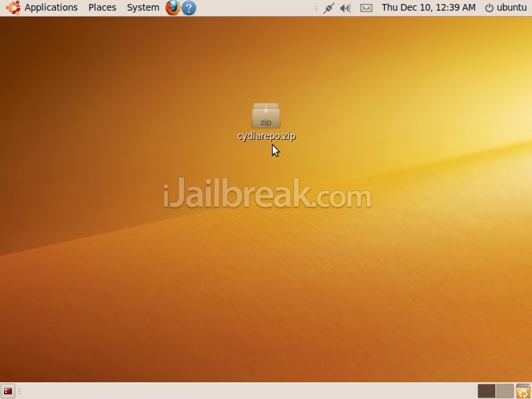Click the iJailbreak.com text on the wallpaper

coord(267,196)
